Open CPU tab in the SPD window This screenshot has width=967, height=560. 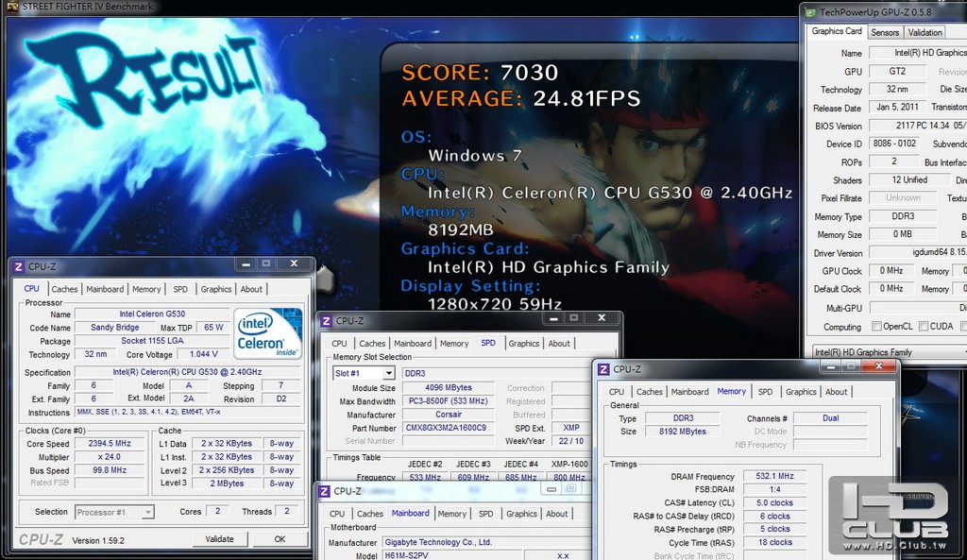point(339,343)
